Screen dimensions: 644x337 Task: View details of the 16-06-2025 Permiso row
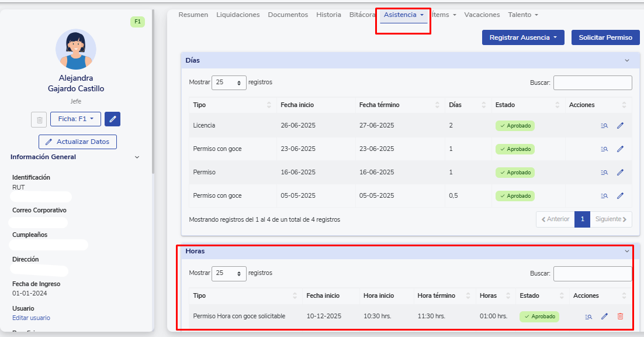coord(604,172)
